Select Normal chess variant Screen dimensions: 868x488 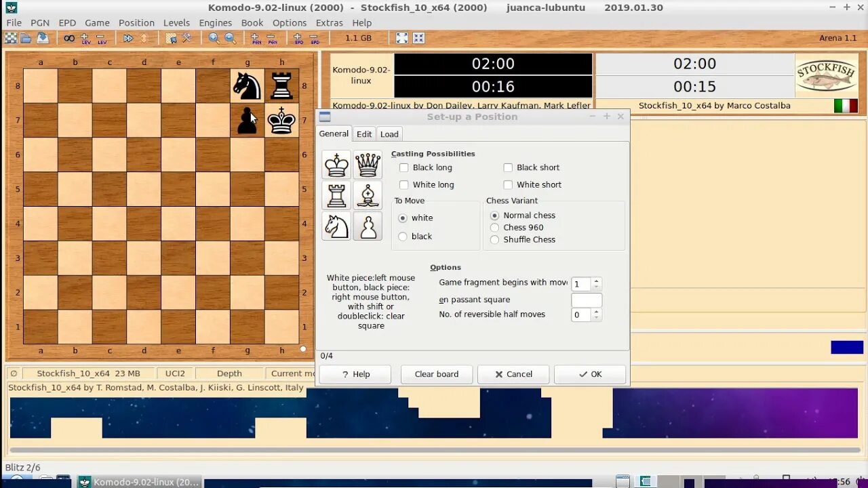(494, 216)
